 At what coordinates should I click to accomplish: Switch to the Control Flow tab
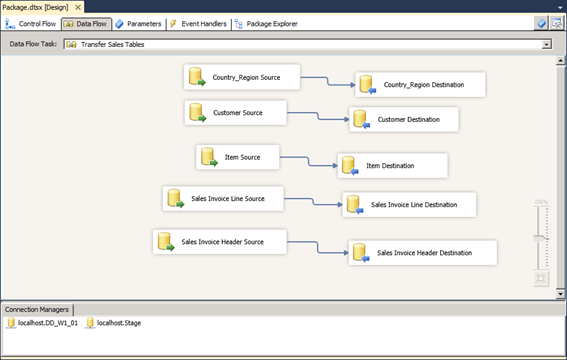(x=30, y=24)
